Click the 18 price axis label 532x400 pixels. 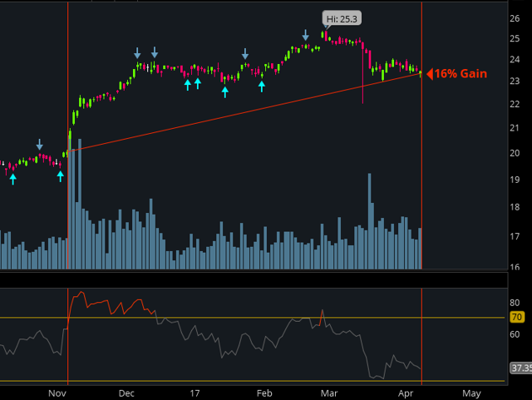tap(515, 207)
